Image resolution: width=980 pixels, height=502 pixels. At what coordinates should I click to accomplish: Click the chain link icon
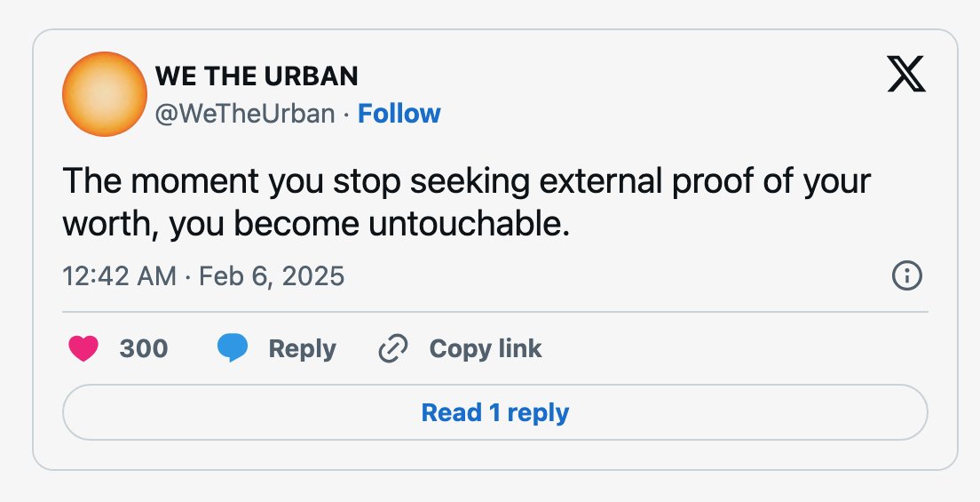click(393, 348)
